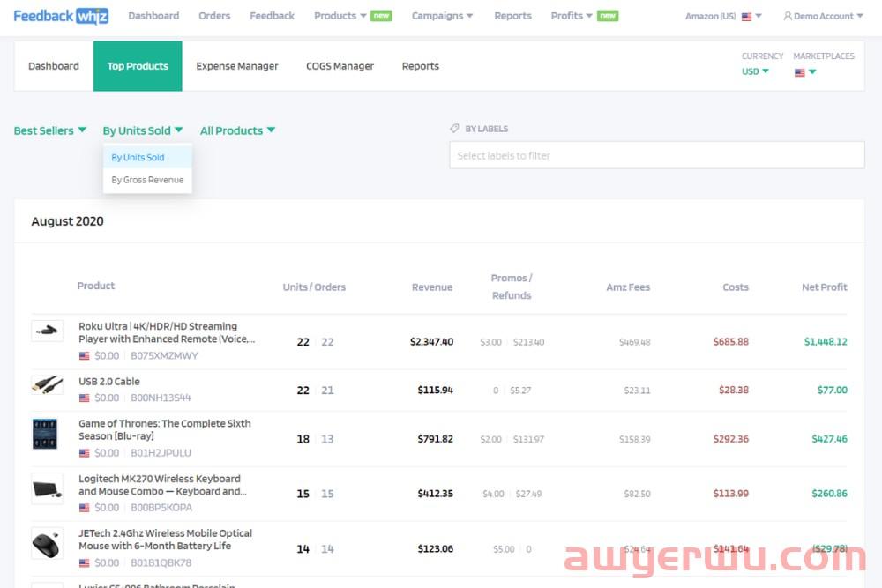Image resolution: width=882 pixels, height=588 pixels.
Task: Click the JETech wireless mouse thumbnail
Action: point(47,543)
